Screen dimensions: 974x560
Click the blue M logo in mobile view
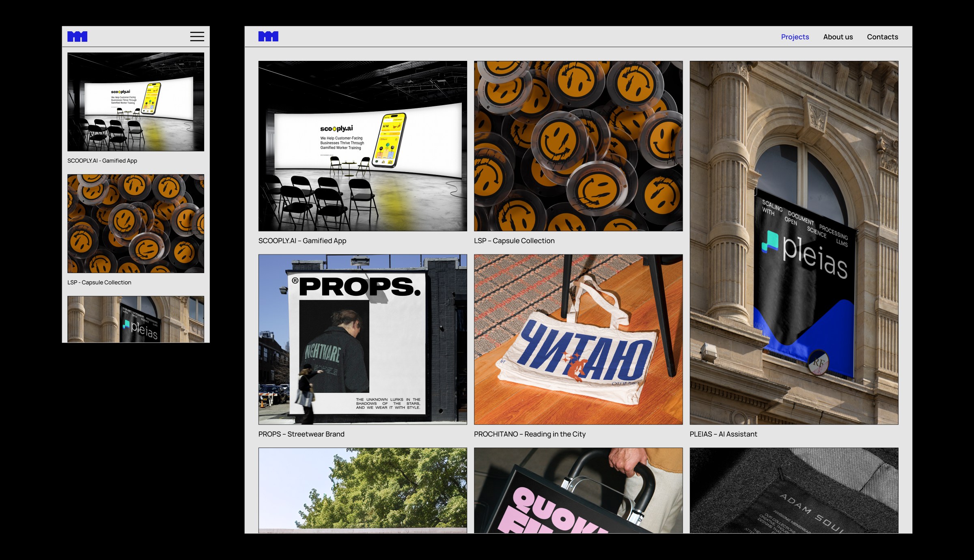[78, 37]
